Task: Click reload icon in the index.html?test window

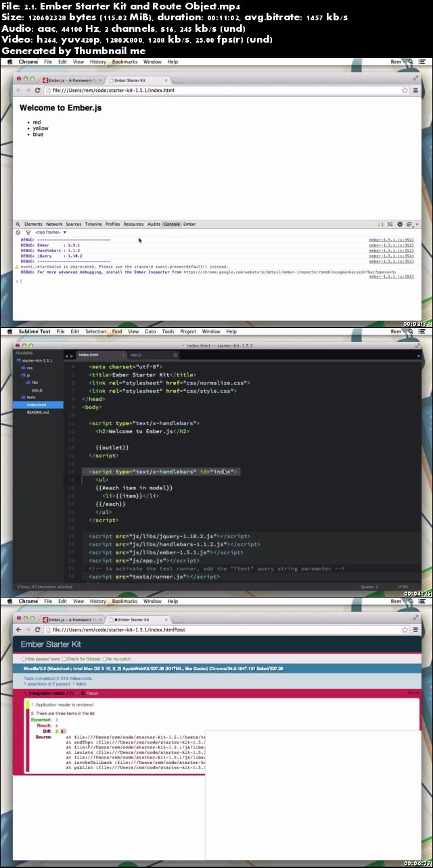Action: tap(37, 630)
